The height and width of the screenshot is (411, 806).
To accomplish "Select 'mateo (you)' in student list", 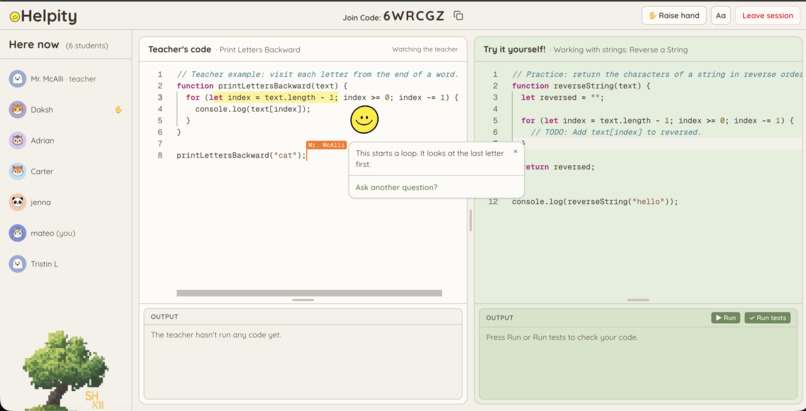I will [x=53, y=233].
